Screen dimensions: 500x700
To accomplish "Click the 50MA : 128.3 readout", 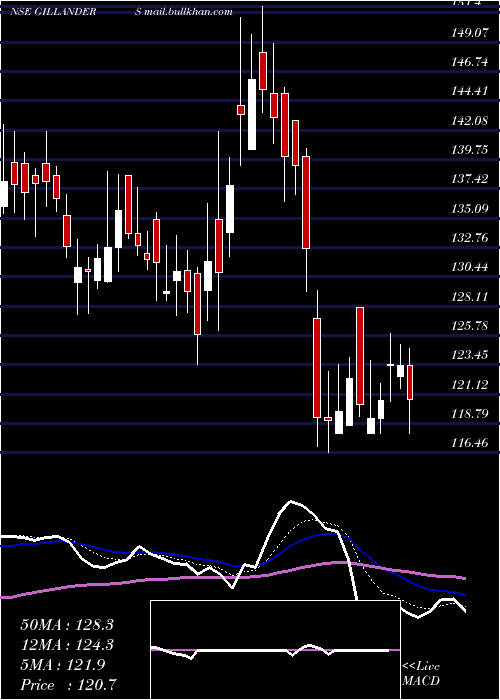I will pyautogui.click(x=67, y=625).
